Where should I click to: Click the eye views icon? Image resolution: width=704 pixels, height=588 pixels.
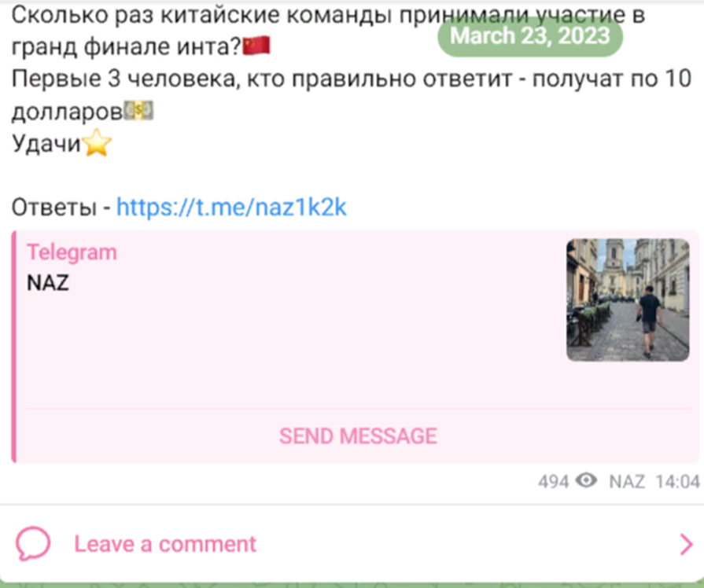click(x=586, y=481)
